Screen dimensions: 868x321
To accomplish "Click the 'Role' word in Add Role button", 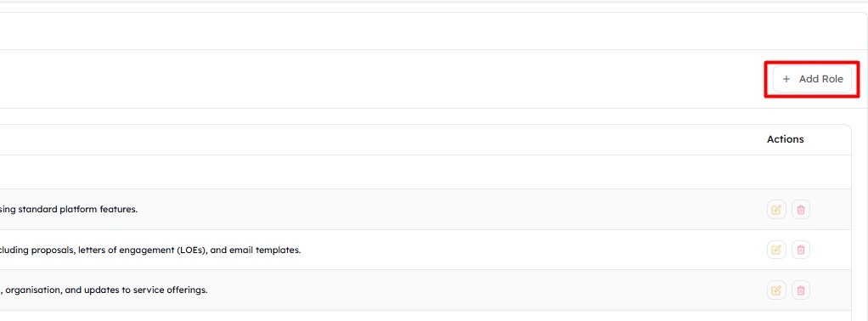I will (832, 79).
